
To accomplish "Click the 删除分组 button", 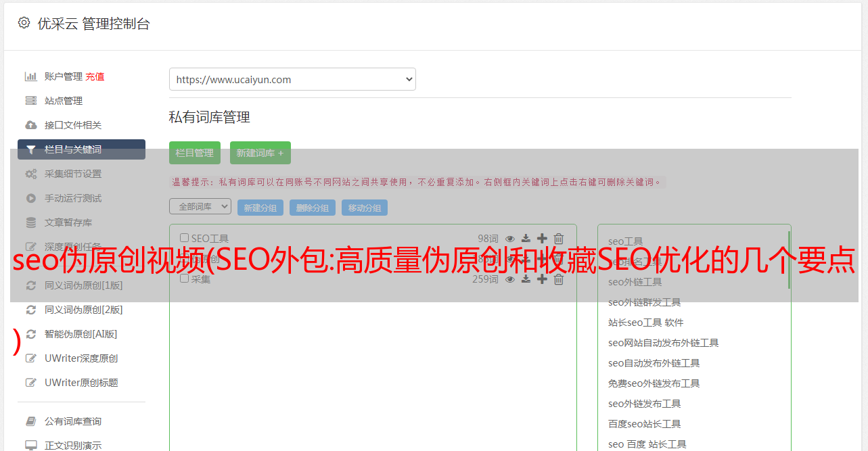I will [x=313, y=208].
